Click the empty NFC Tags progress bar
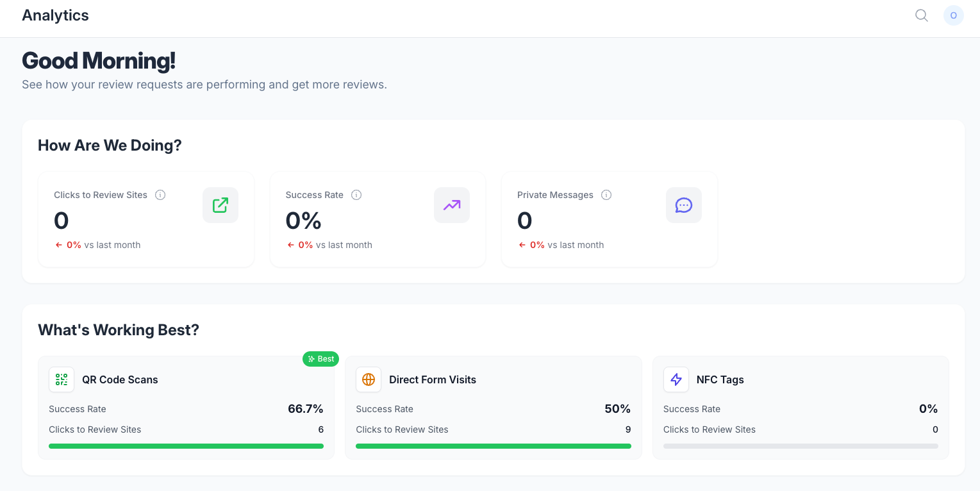This screenshot has height=491, width=980. tap(801, 446)
